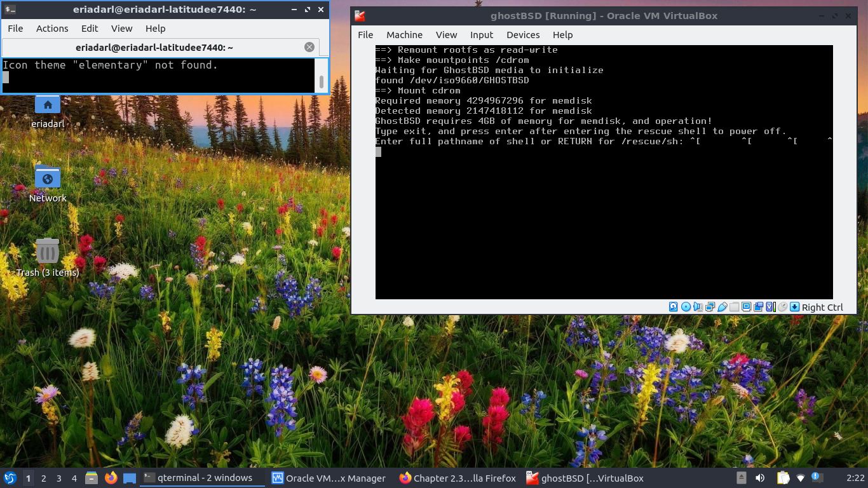Open the Help menu in qterminal
Image resolution: width=868 pixels, height=488 pixels.
pos(155,28)
